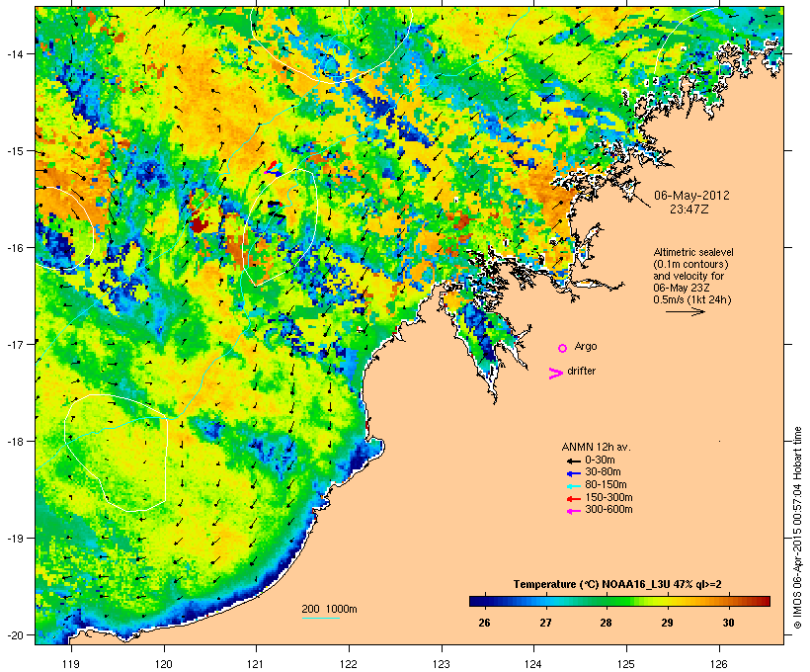Click the latitude label -17
Screen dimensions: 810x672
[14, 344]
